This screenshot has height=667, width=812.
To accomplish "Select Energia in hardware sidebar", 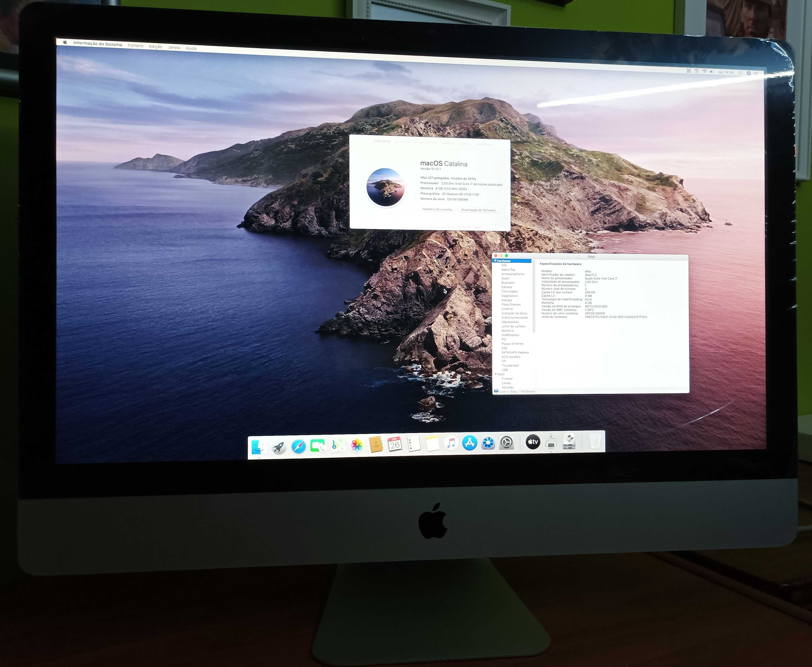I will click(x=507, y=300).
